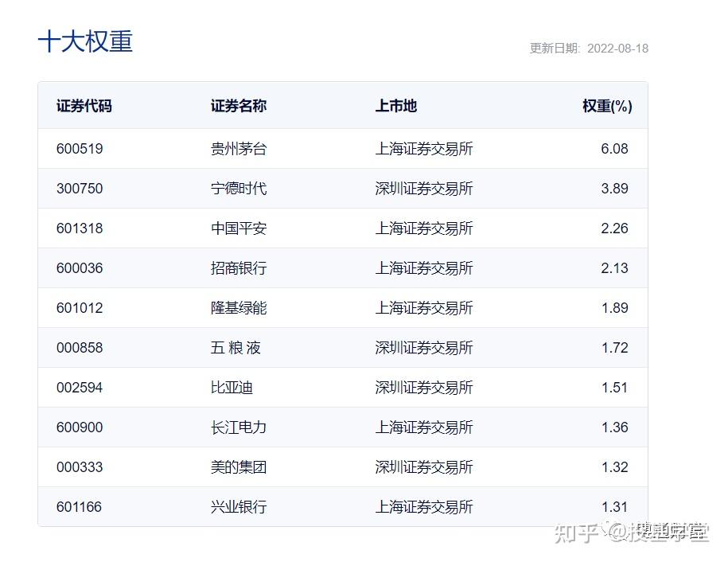Click the 长江电力 name cell
This screenshot has height=562, width=728.
[x=238, y=427]
